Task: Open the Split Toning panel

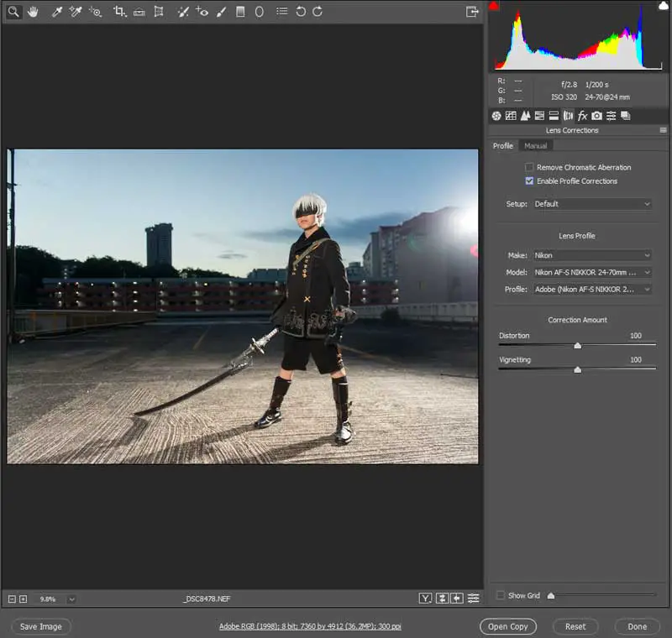Action: point(554,116)
